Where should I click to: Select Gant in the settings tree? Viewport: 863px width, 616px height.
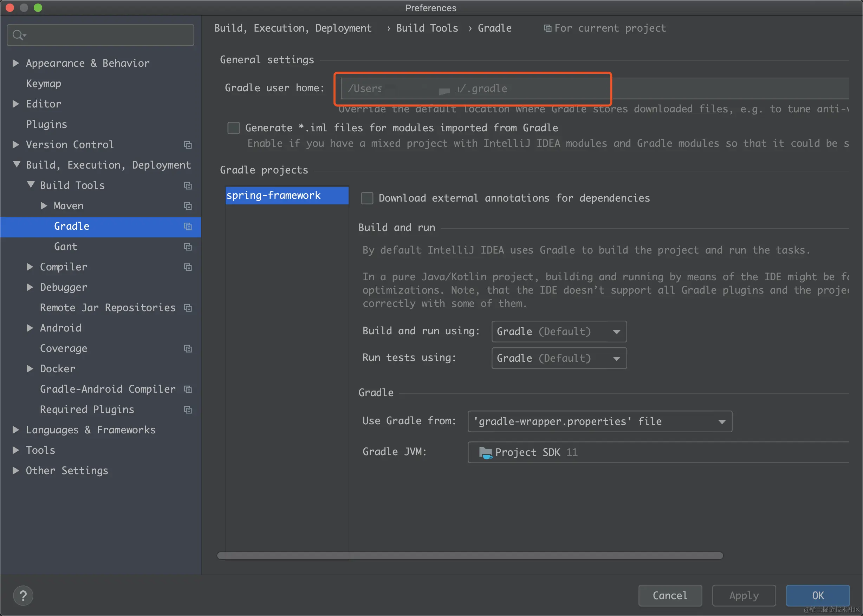(x=66, y=247)
